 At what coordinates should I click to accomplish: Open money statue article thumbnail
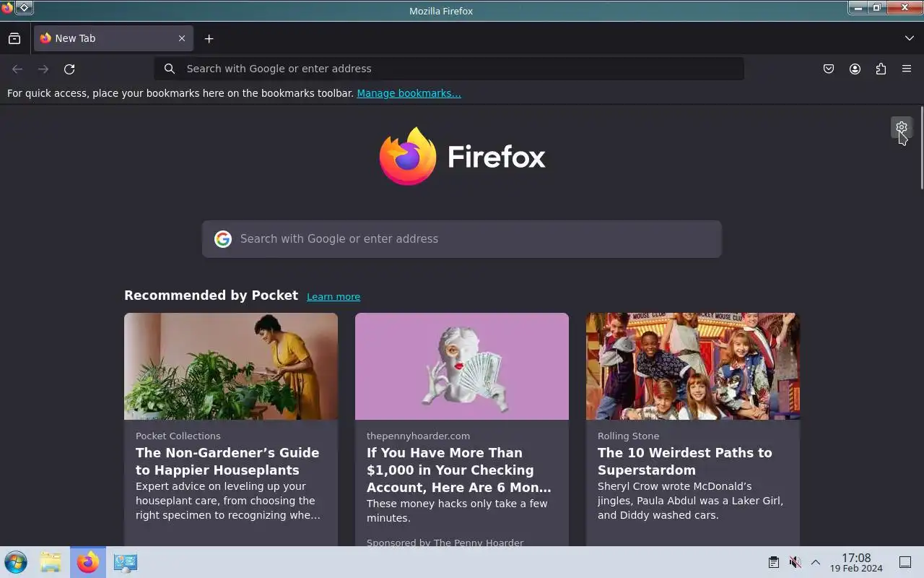(x=462, y=366)
